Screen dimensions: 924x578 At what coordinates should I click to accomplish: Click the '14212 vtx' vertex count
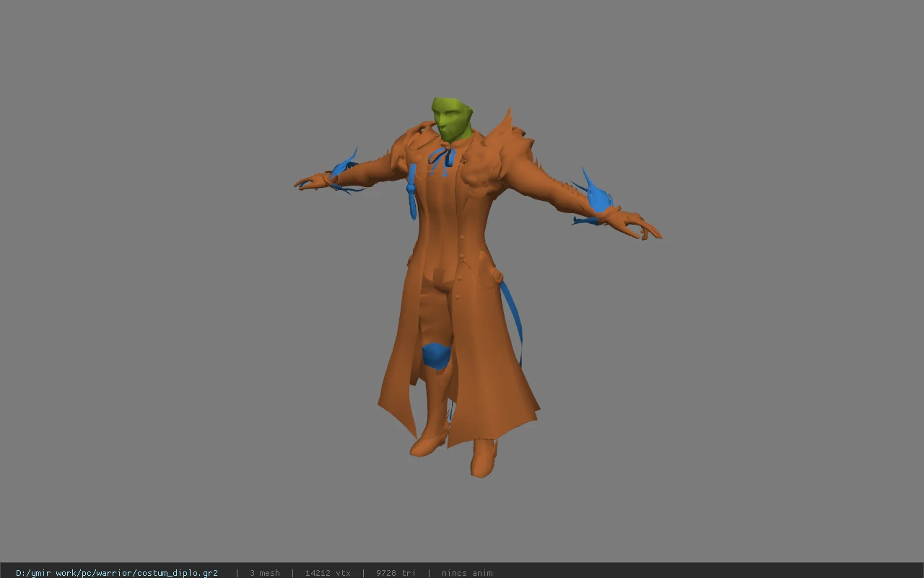point(328,573)
